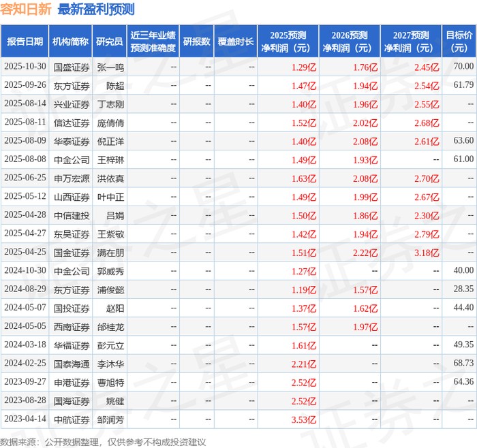This screenshot has width=477, height=448.
Task: Click the 研报数 column header
Action: tap(196, 42)
